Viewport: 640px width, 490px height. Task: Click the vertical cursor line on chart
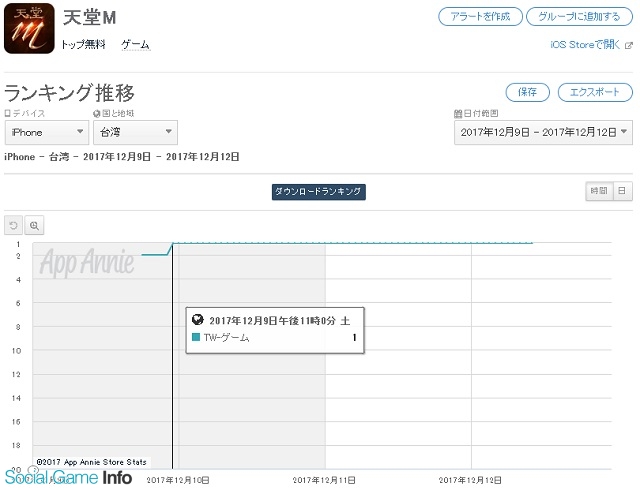coord(172,355)
